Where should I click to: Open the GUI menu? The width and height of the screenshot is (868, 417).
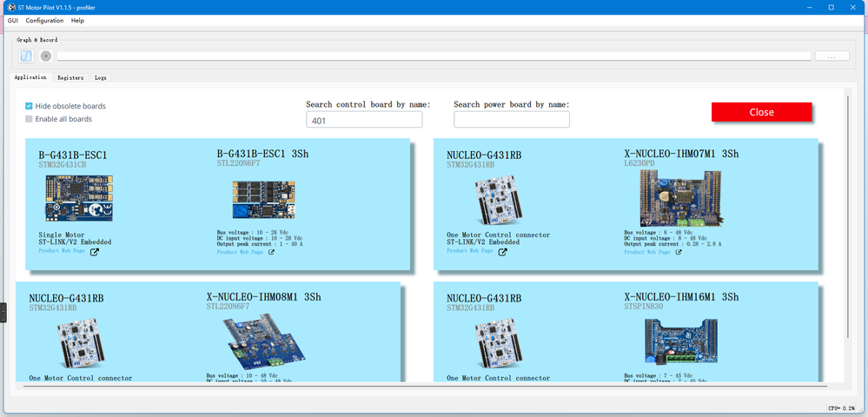coord(13,21)
